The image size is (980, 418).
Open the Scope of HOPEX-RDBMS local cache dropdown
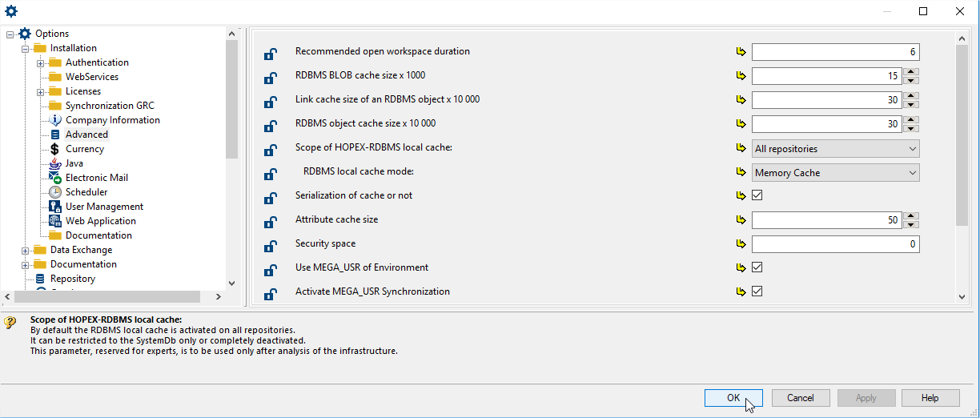pos(835,149)
